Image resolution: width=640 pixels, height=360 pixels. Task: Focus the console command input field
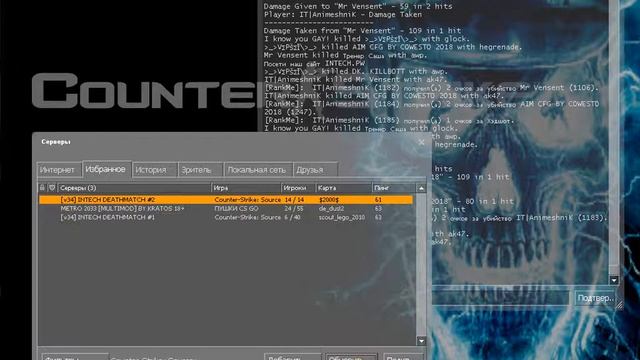click(x=500, y=298)
